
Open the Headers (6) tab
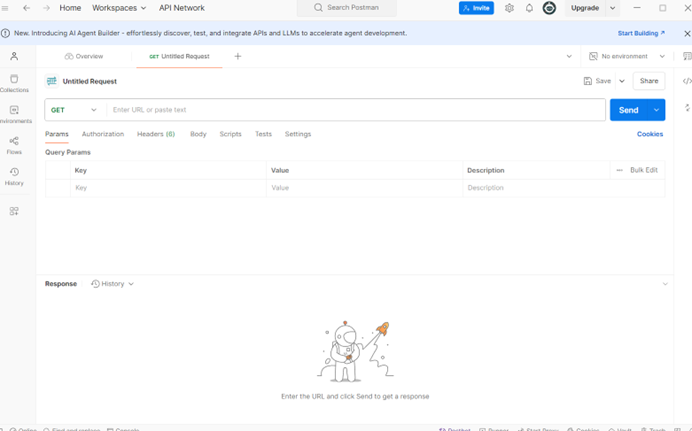[x=156, y=134]
